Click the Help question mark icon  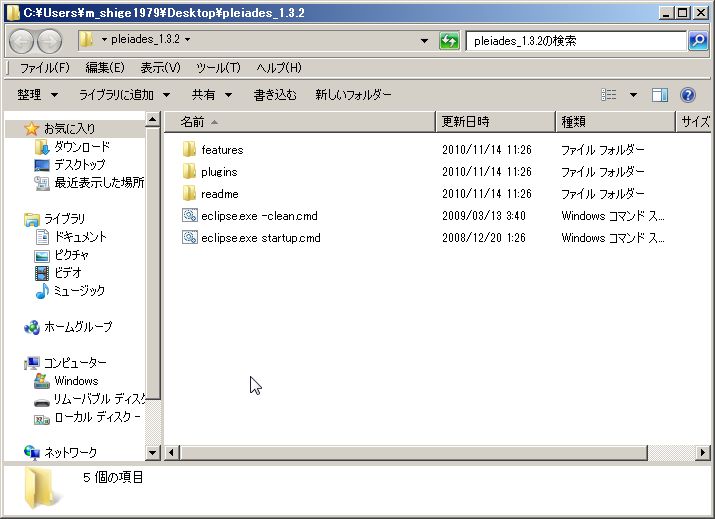point(688,95)
